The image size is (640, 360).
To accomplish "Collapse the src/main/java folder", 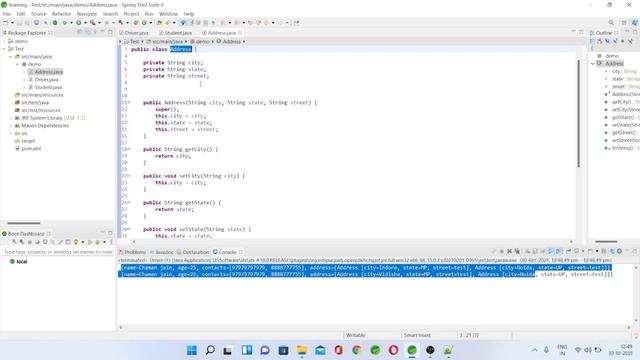I will tap(11, 57).
